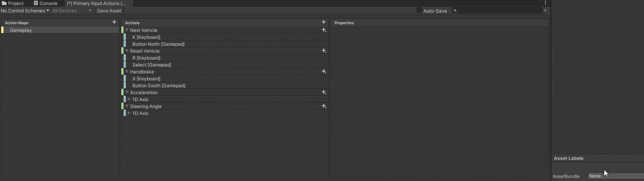The height and width of the screenshot is (181, 644).
Task: Add binding to Next Vehicle action
Action: coord(324,30)
